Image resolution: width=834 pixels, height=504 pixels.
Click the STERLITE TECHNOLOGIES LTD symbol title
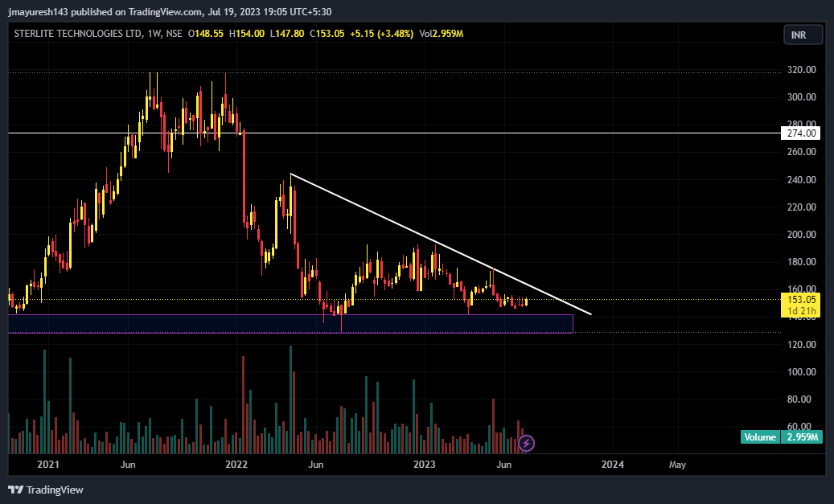coord(78,34)
